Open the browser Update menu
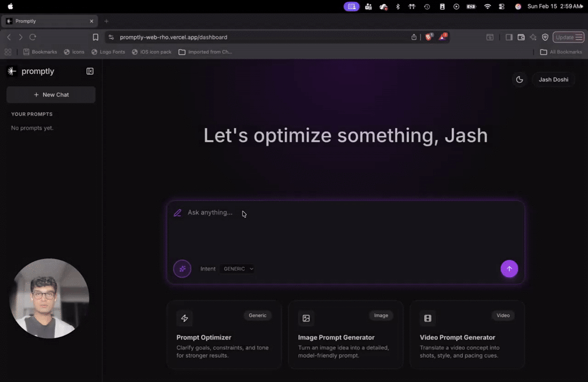This screenshot has width=588, height=382. pos(569,37)
